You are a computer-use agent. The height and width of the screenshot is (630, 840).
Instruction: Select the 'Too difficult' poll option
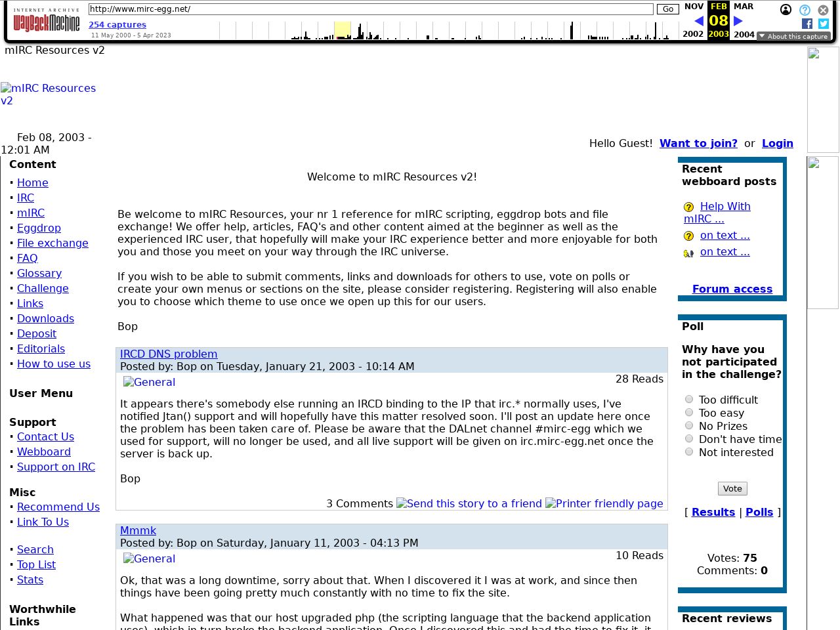coord(689,399)
